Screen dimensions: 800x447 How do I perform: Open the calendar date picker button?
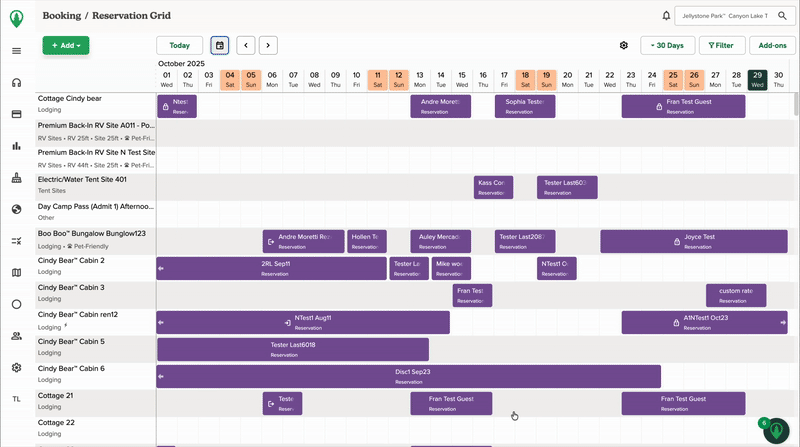coord(219,45)
